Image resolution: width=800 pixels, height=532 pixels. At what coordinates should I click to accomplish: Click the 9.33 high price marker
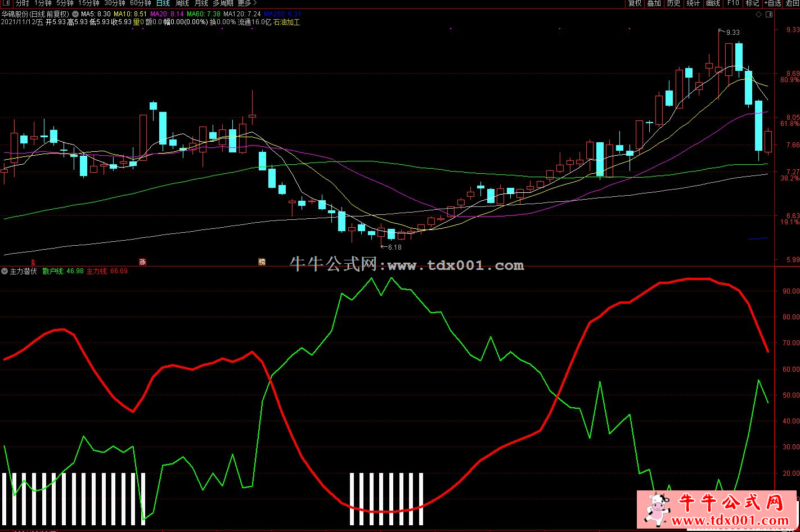[733, 33]
